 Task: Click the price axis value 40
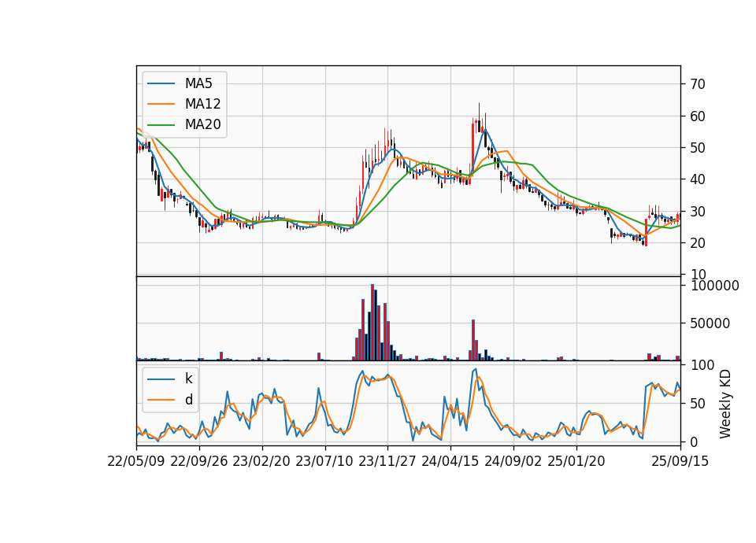click(x=698, y=179)
